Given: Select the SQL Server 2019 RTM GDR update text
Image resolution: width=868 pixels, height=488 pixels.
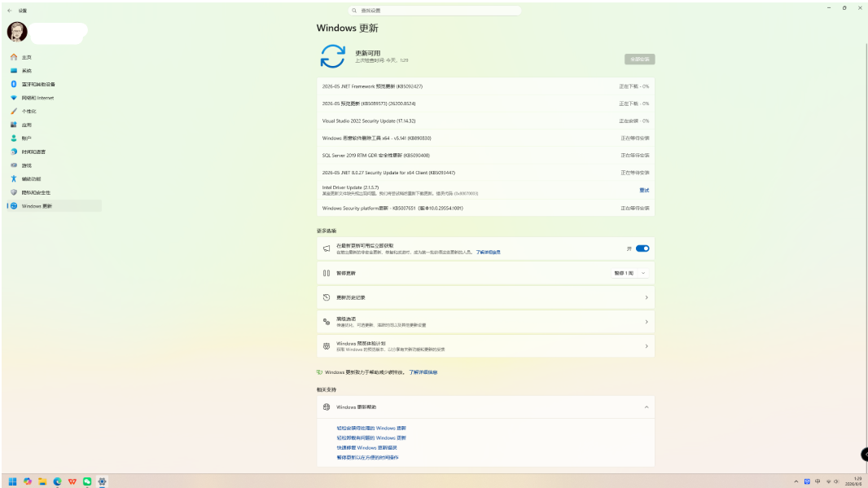Looking at the screenshot, I should [x=376, y=155].
